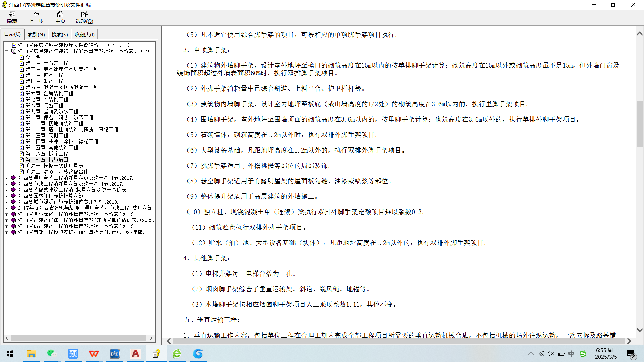Expand 江西省通用安装工程消耗量定额 node
Viewport: 644px width, 362px height.
pos(6,178)
